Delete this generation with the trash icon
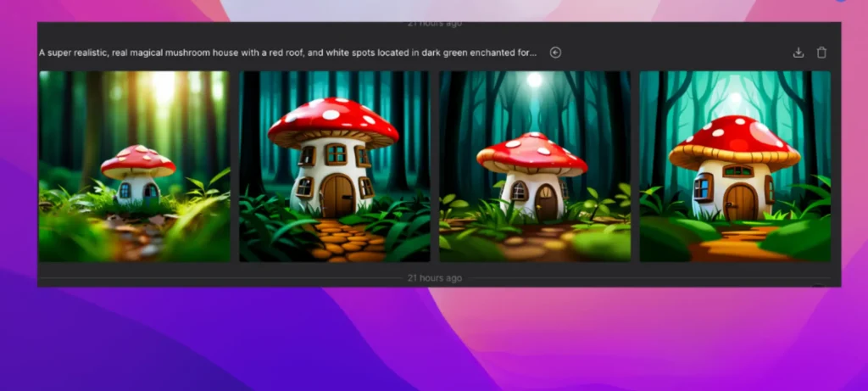The width and height of the screenshot is (868, 391). click(821, 53)
